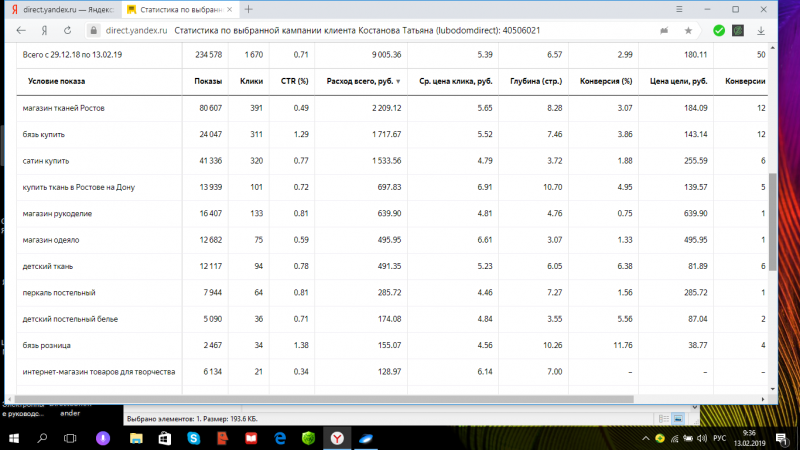
Task: Sort by the CTR (%) column header
Action: [x=294, y=81]
